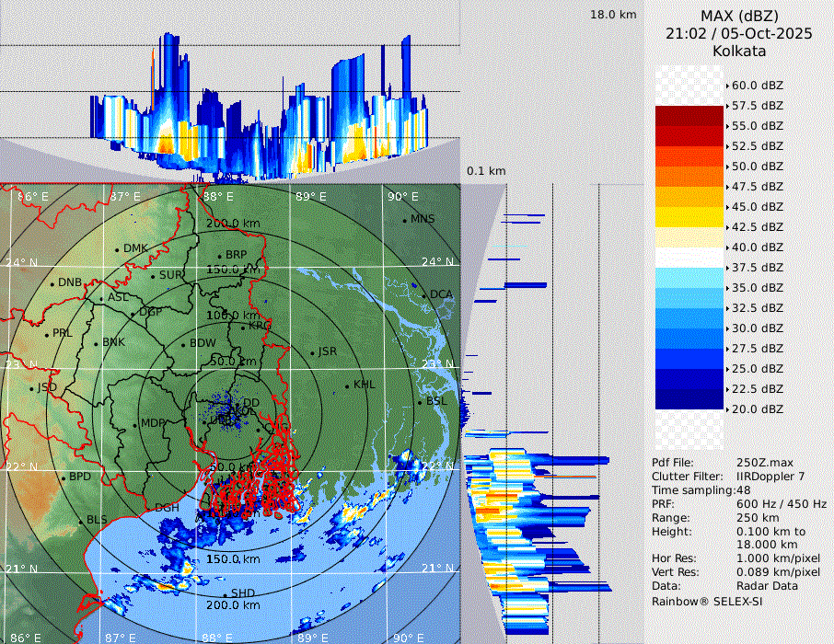This screenshot has width=834, height=644.
Task: Click the 200.0 km northern range ring label
Action: (x=232, y=224)
